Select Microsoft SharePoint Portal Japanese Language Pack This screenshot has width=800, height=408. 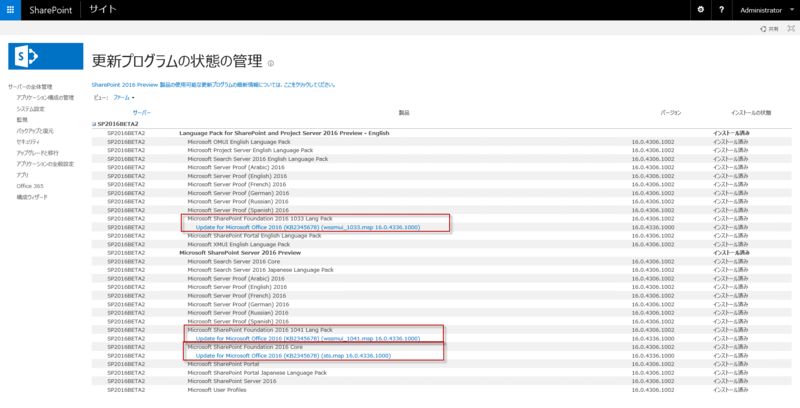[x=442, y=373]
